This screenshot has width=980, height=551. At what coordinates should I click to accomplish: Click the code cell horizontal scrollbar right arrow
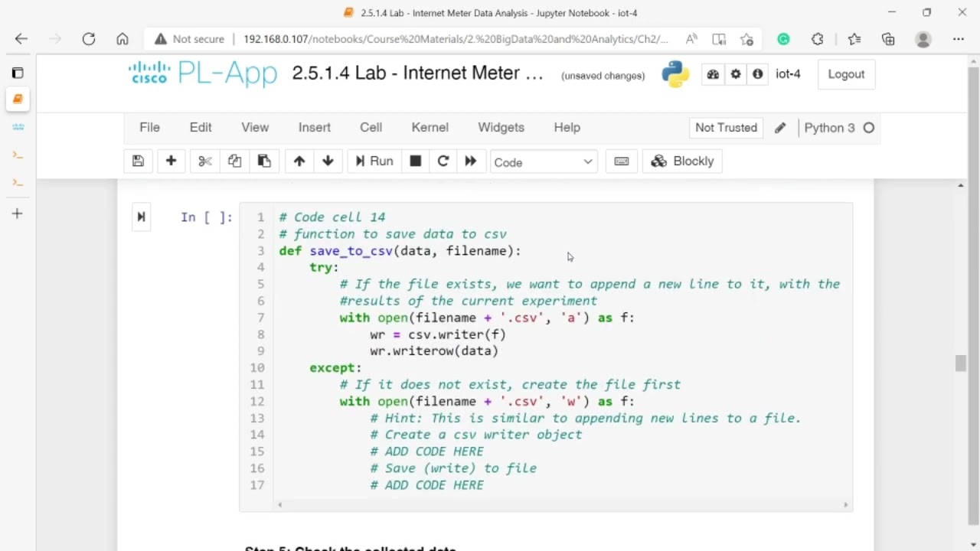[846, 504]
